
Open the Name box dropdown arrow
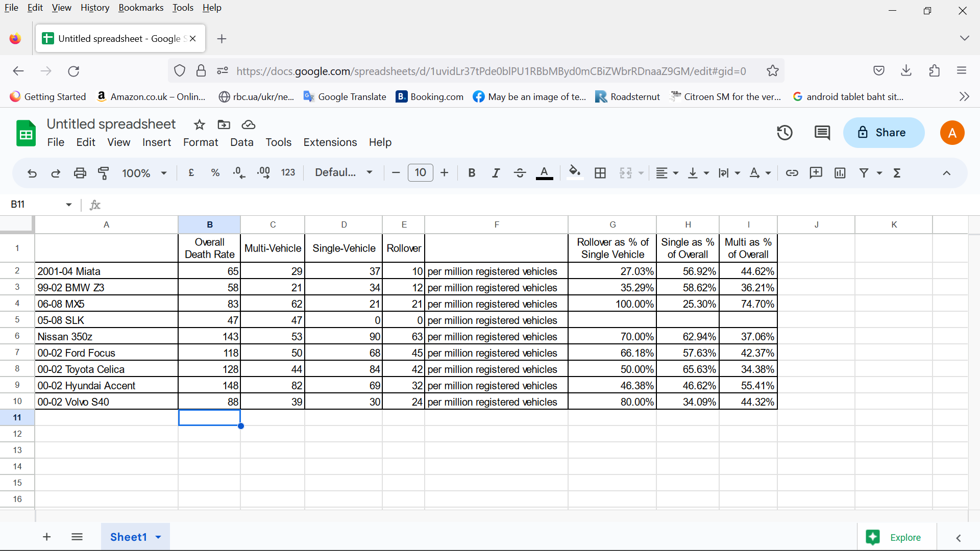pos(69,205)
